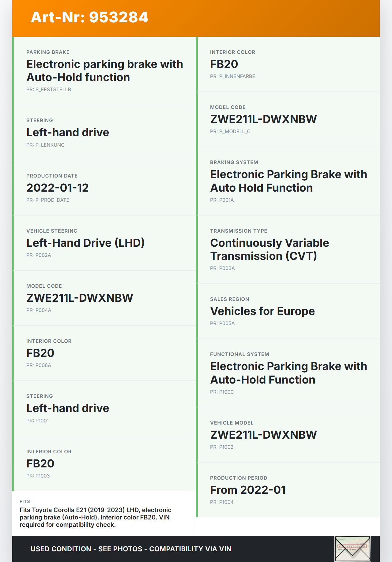
Task: Click the VIN envelope icon in footer
Action: (352, 549)
